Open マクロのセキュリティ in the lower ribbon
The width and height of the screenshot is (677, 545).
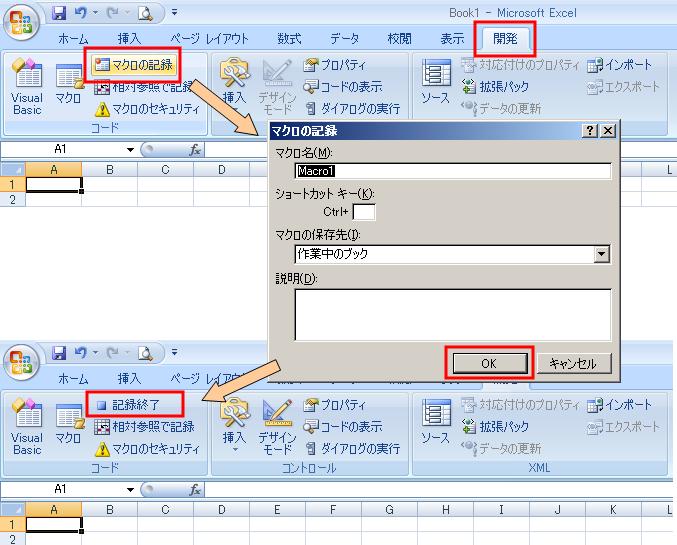coord(150,449)
